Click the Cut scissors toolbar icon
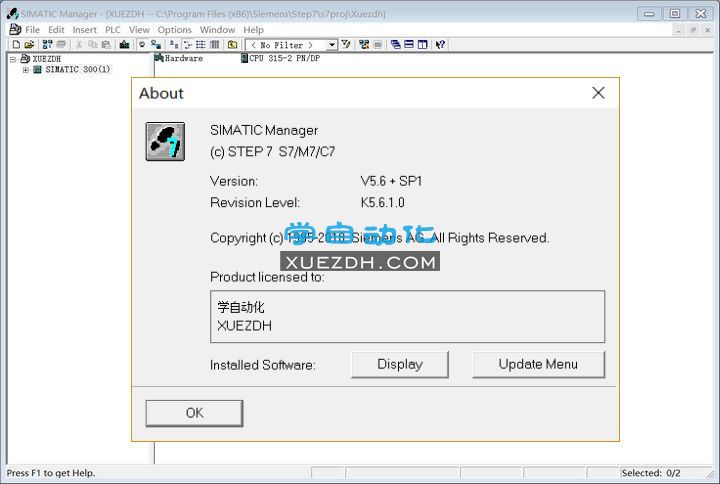The image size is (720, 484). click(x=79, y=45)
